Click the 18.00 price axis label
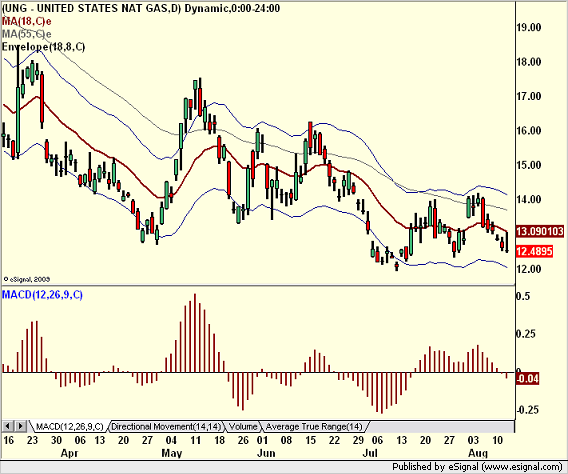Viewport: 568px width, 474px height. click(529, 62)
